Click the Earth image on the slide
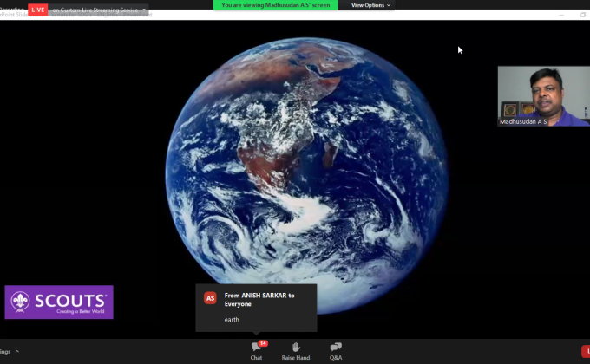 (x=306, y=175)
